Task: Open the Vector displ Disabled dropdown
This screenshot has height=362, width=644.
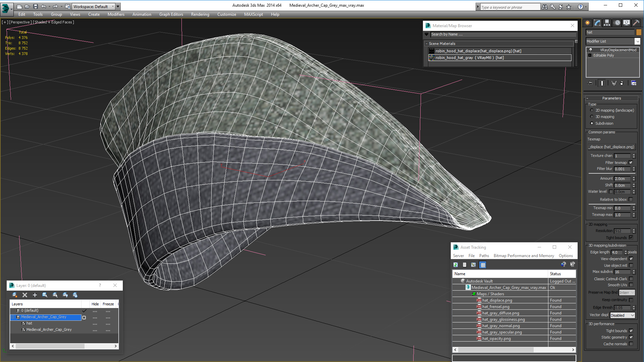Action: (623, 315)
